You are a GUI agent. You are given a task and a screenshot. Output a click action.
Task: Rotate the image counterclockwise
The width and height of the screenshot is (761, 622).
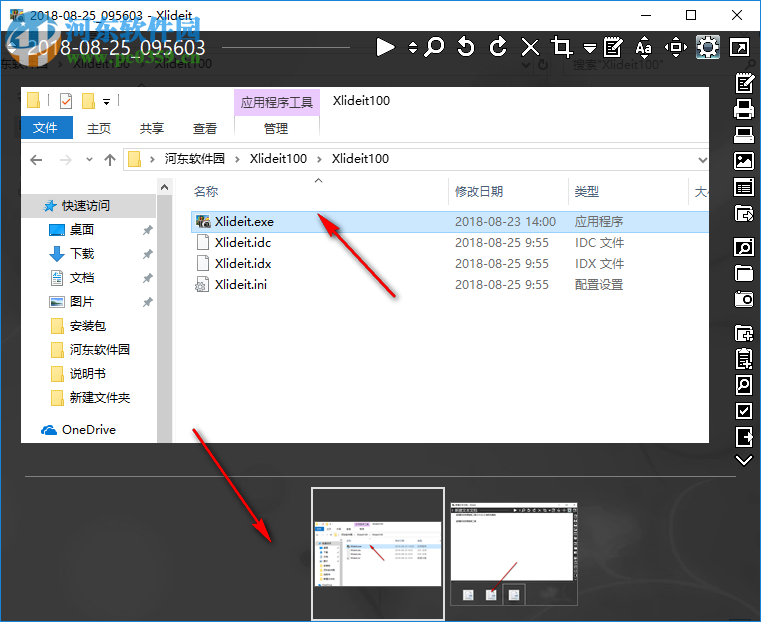pos(465,47)
